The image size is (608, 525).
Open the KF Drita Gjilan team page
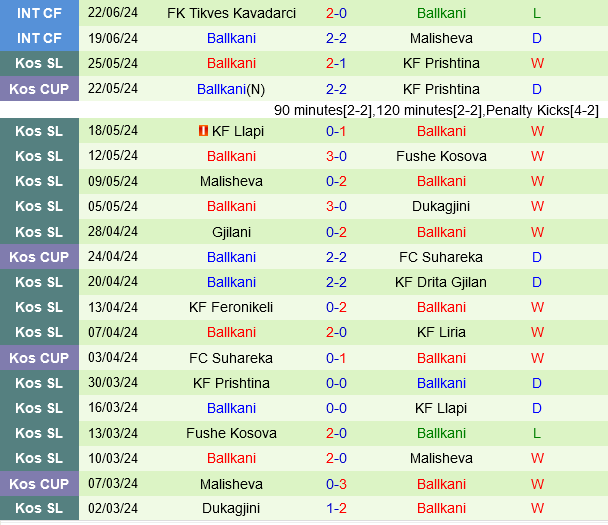[441, 282]
